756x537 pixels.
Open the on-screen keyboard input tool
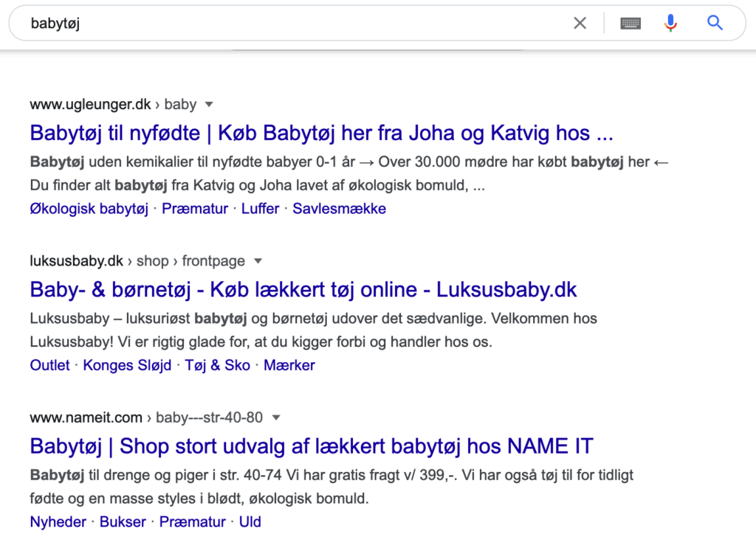pos(630,23)
